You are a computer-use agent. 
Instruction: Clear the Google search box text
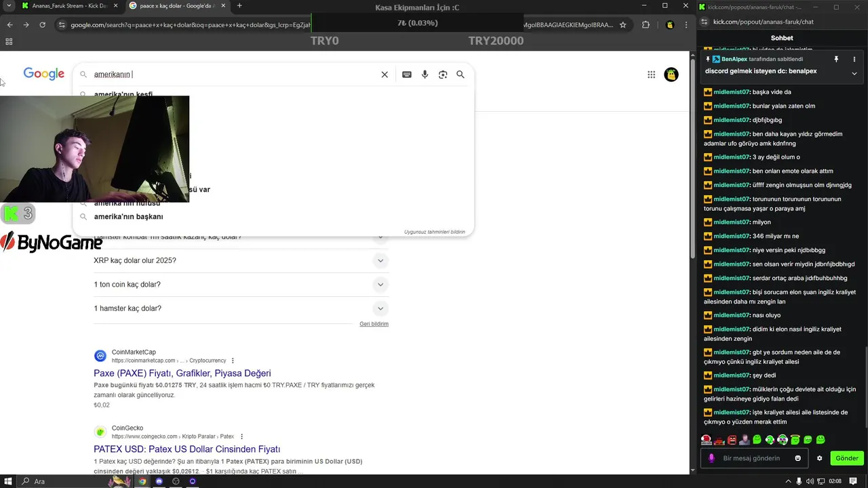pos(384,75)
